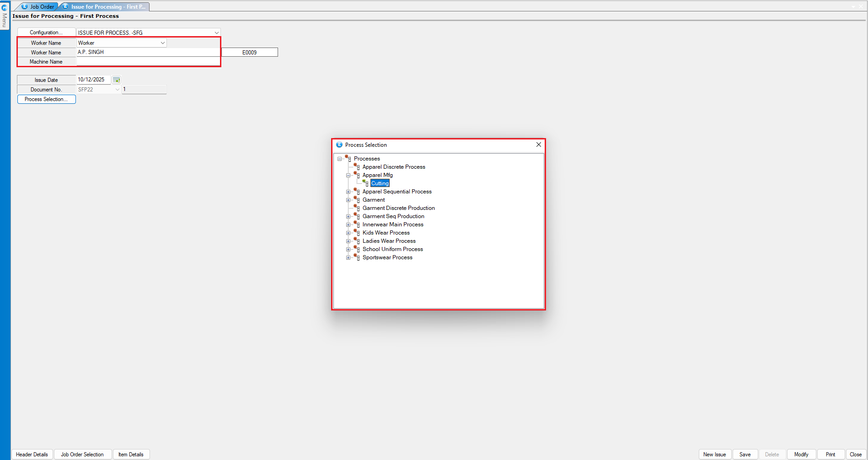Collapse the Apparel Mfg tree node
The height and width of the screenshot is (460, 868).
click(348, 175)
